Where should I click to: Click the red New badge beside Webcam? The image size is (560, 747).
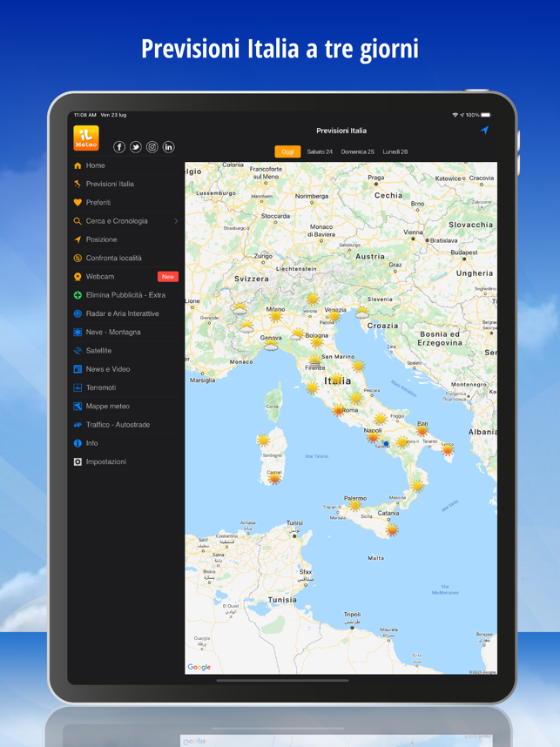pyautogui.click(x=168, y=277)
